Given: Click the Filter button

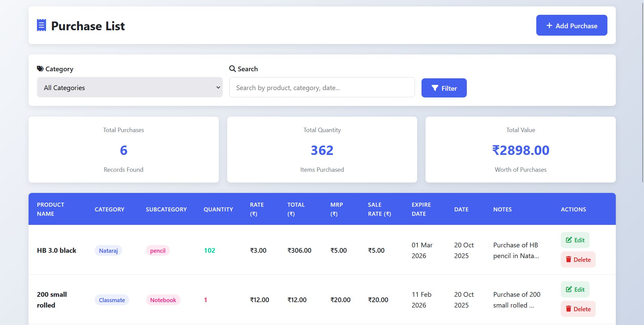Looking at the screenshot, I should pyautogui.click(x=444, y=88).
